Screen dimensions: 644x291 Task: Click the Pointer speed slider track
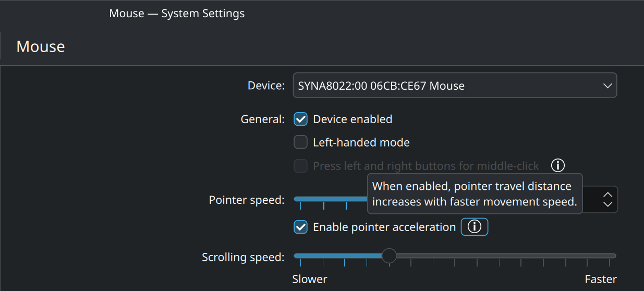[x=330, y=199]
